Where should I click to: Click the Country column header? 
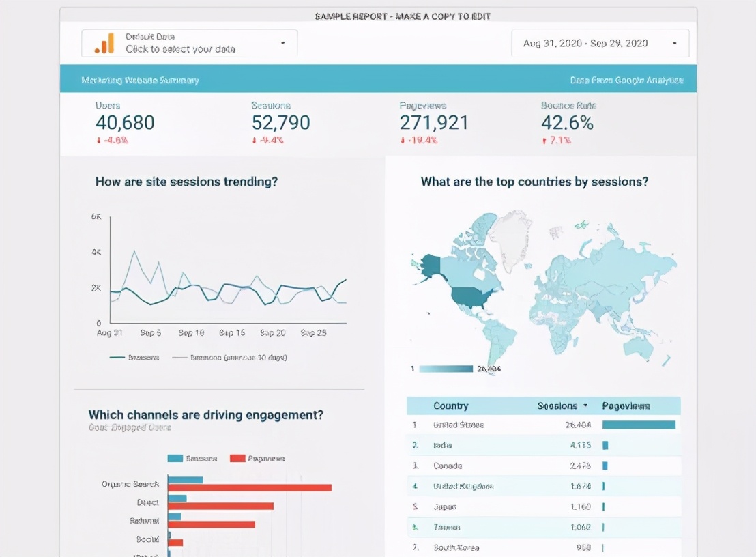point(451,405)
